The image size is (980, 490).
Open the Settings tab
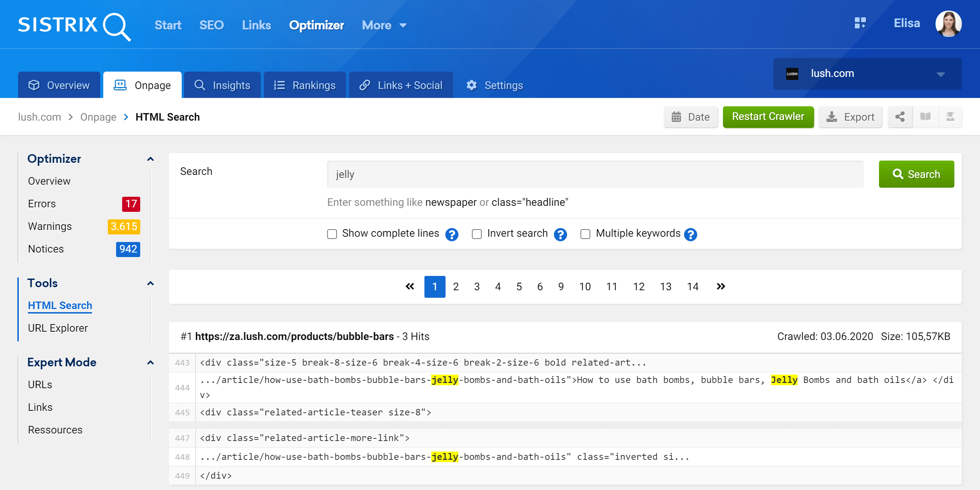point(495,85)
